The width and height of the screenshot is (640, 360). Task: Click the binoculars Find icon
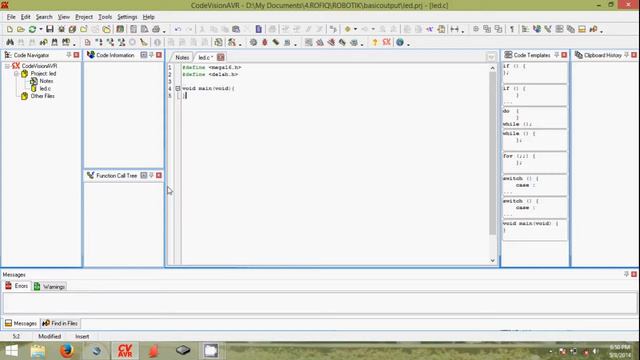click(x=10, y=42)
